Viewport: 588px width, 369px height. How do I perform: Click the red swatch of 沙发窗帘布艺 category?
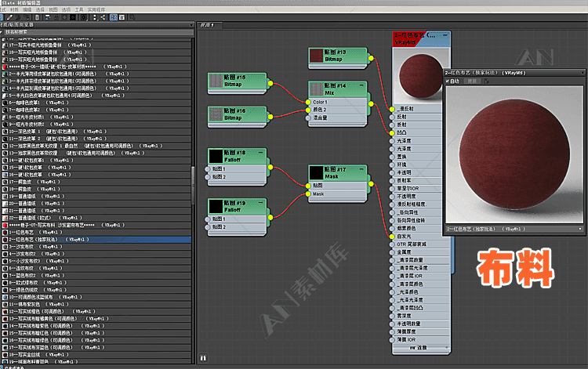click(4, 225)
